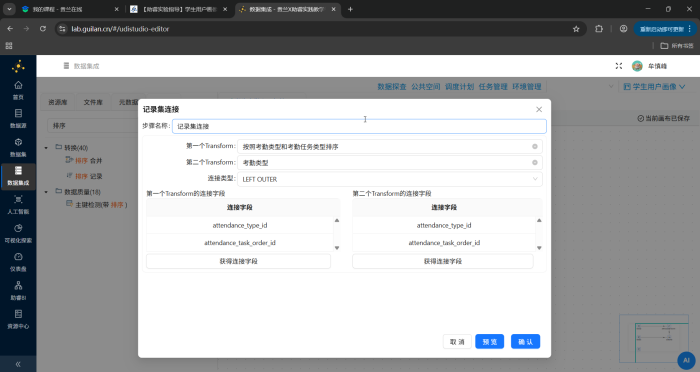Collapse the 数据质量(18) tree node arrow
The image size is (700, 372).
point(46,192)
